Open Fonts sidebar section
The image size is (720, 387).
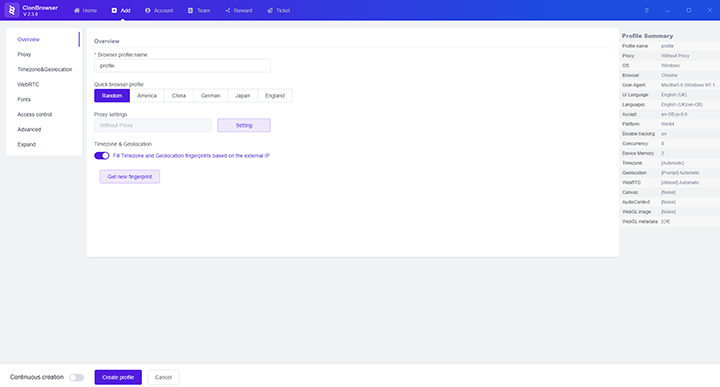[24, 100]
